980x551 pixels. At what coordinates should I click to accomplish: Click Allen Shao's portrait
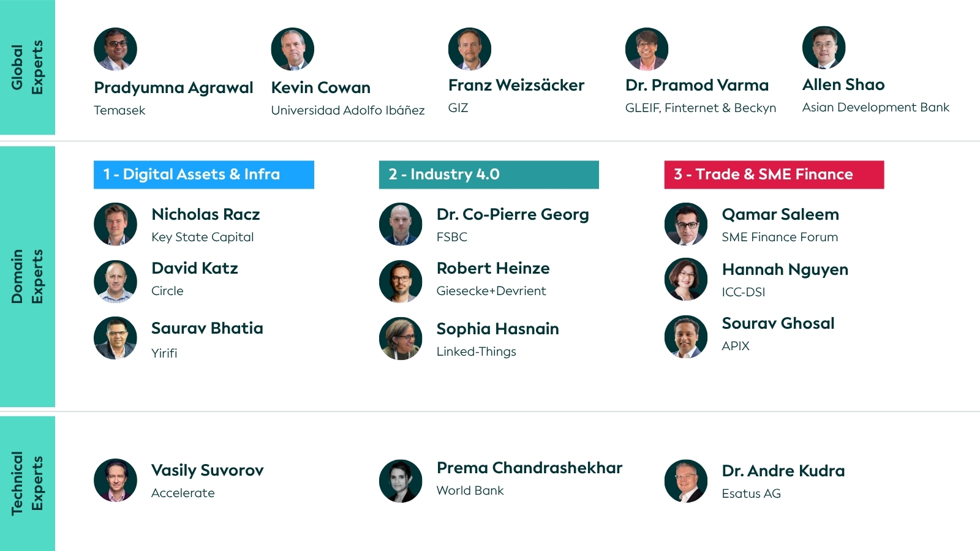click(x=824, y=48)
